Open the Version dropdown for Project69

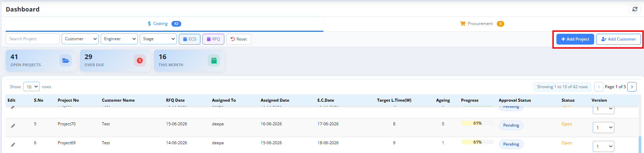[604, 146]
